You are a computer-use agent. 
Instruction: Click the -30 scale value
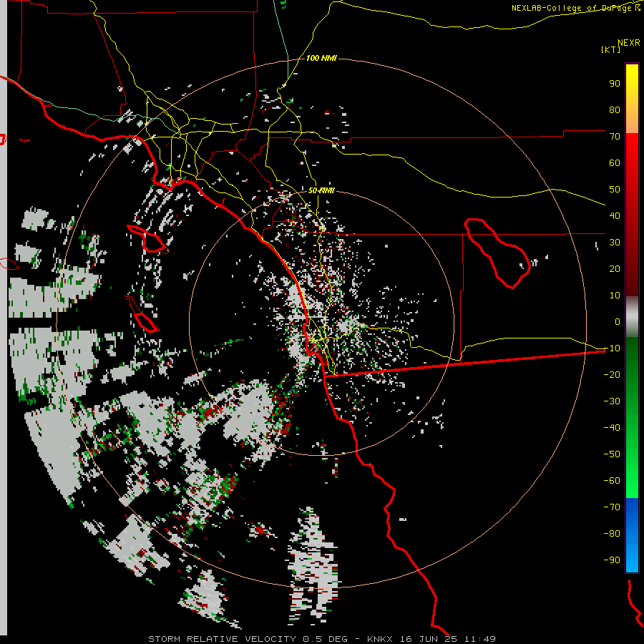[x=612, y=401]
